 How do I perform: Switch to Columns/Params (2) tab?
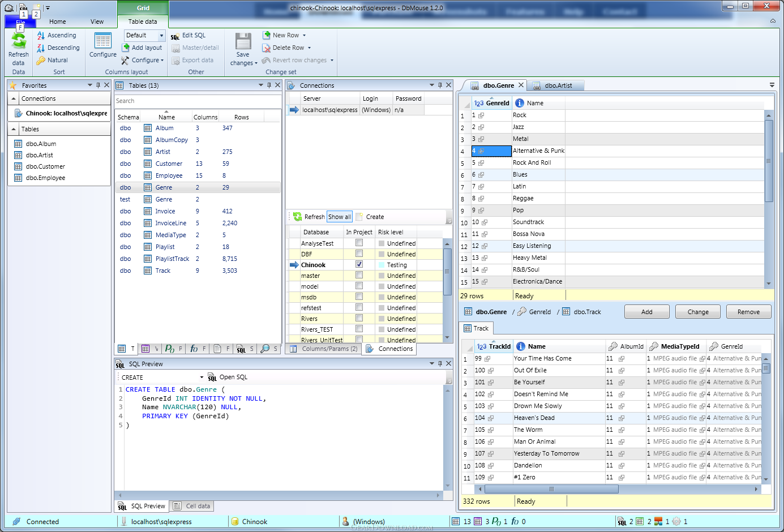pos(324,349)
